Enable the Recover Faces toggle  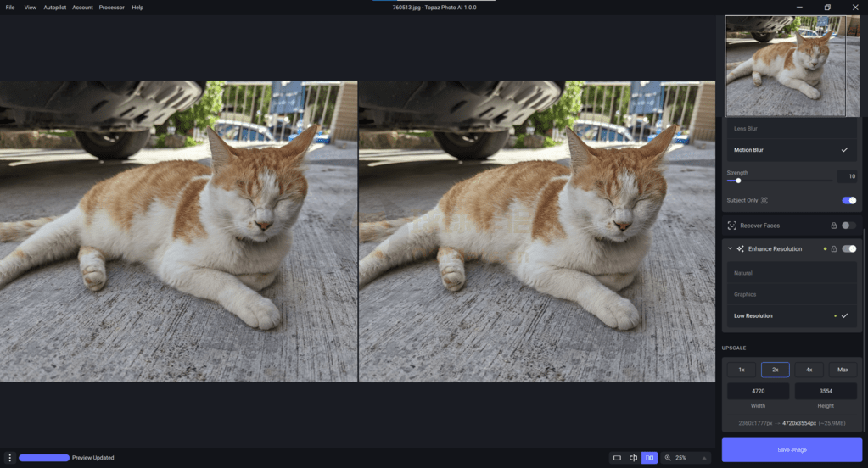(x=848, y=226)
